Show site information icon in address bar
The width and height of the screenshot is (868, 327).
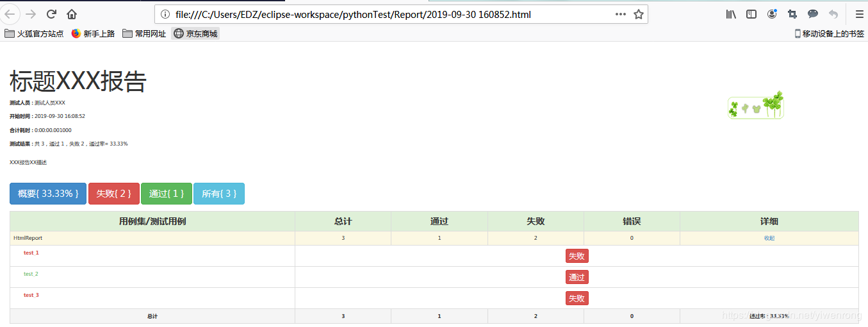165,14
